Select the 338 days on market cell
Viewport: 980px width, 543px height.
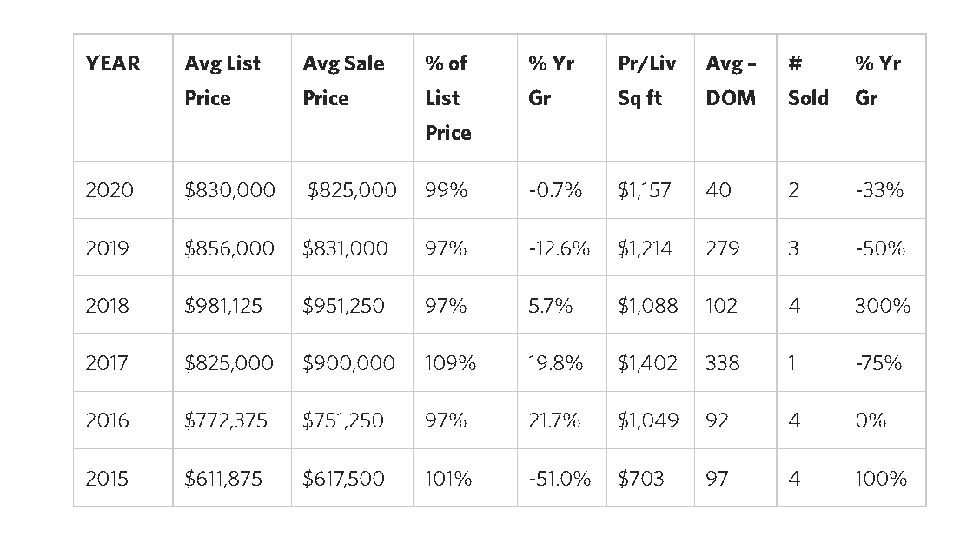pos(723,362)
